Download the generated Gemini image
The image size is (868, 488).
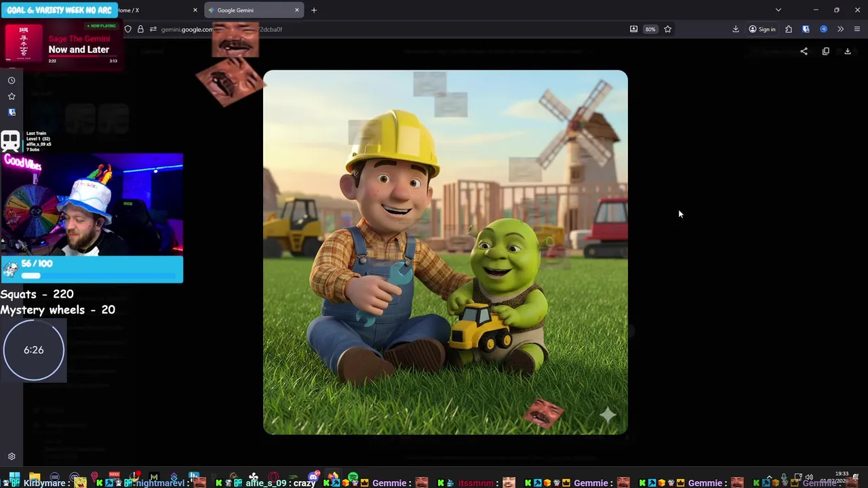[847, 52]
